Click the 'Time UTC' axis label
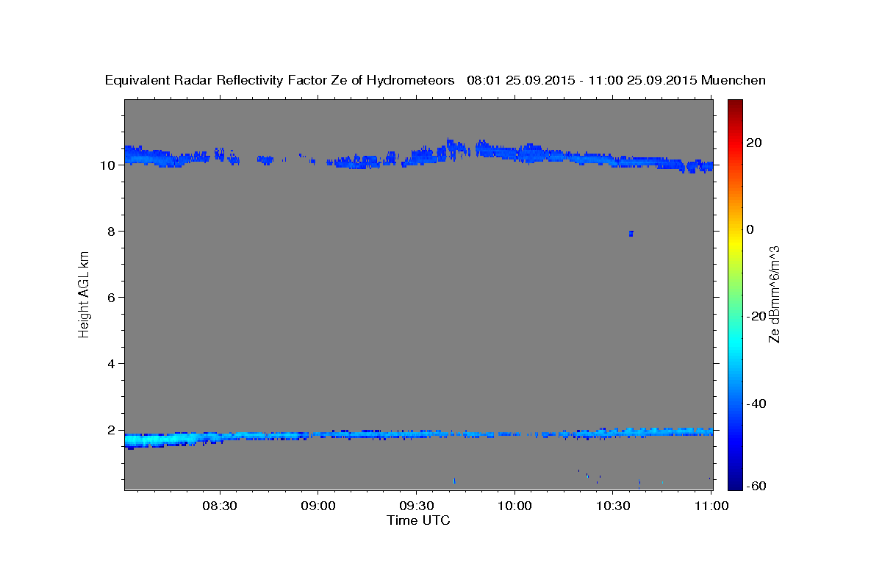This screenshot has width=882, height=588. [418, 520]
